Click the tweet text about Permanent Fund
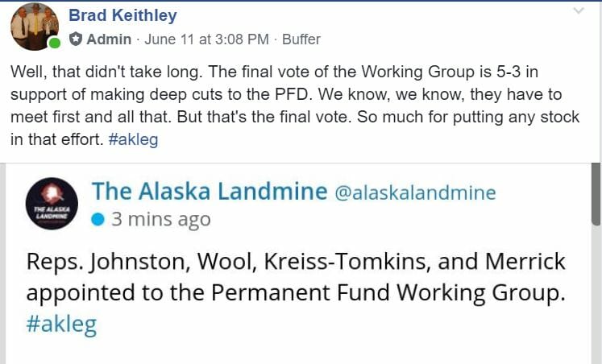The image size is (602, 364). point(296,277)
